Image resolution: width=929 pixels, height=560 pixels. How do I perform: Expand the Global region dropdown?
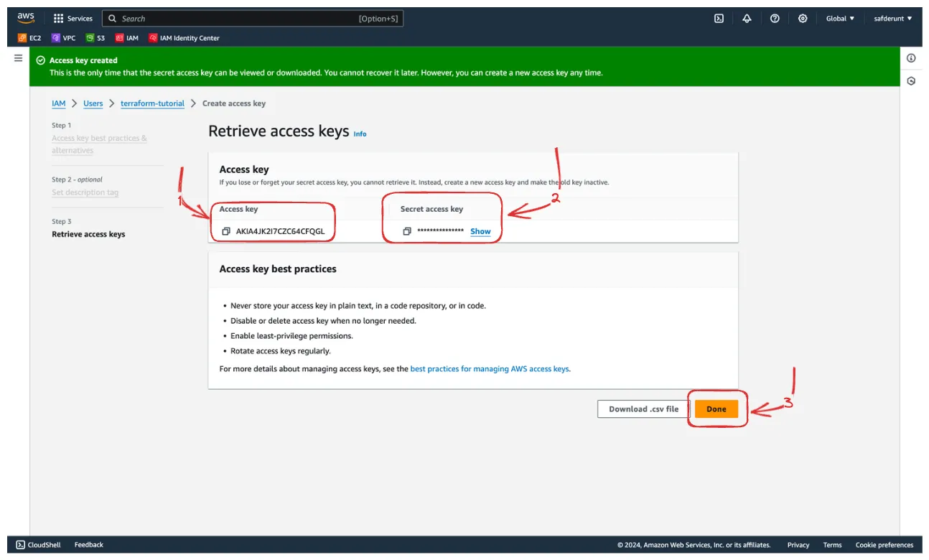[840, 19]
